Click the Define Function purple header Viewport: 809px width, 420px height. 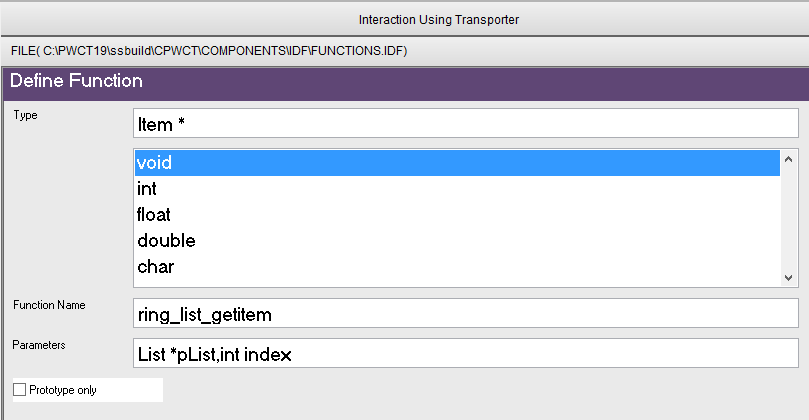(x=406, y=83)
